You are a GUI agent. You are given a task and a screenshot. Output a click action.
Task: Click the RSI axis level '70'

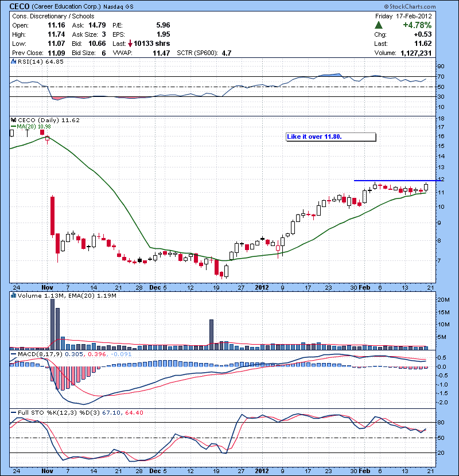(x=441, y=76)
